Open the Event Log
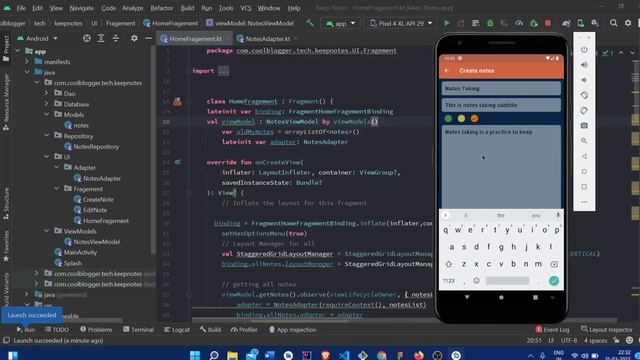 pos(552,329)
